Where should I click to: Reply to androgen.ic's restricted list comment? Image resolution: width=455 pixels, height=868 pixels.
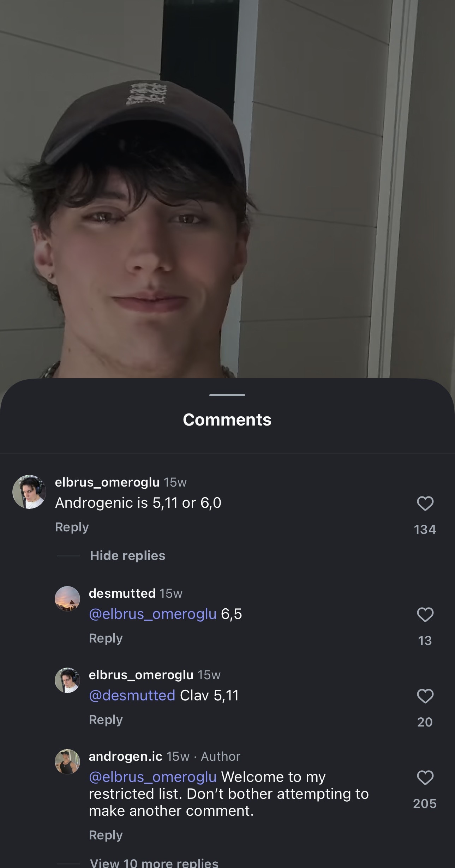tap(106, 835)
